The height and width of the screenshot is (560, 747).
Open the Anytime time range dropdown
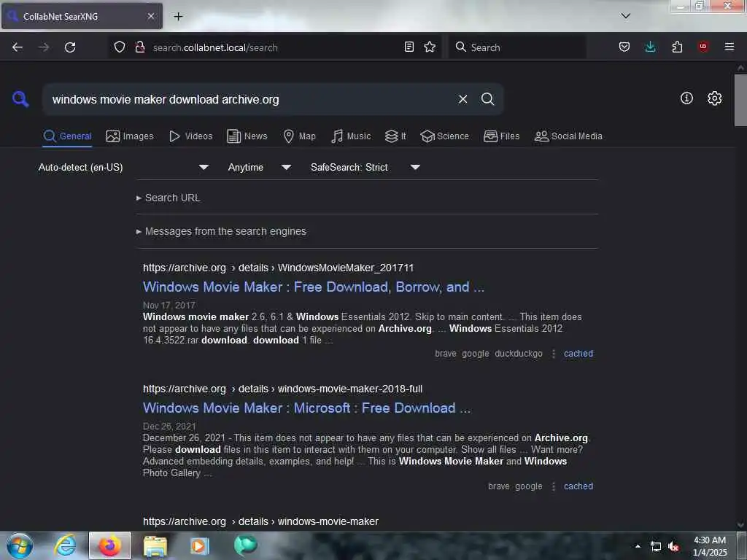tap(260, 167)
